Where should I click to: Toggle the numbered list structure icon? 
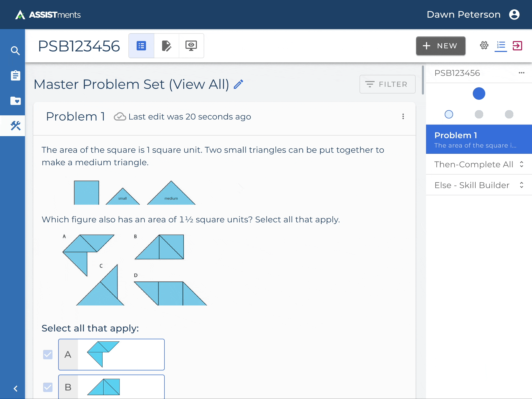(x=501, y=45)
